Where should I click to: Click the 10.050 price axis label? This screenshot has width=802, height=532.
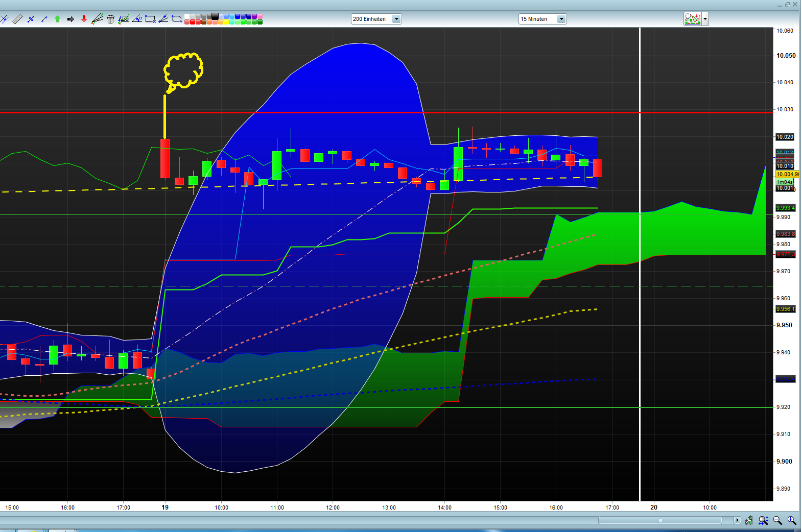coord(786,55)
